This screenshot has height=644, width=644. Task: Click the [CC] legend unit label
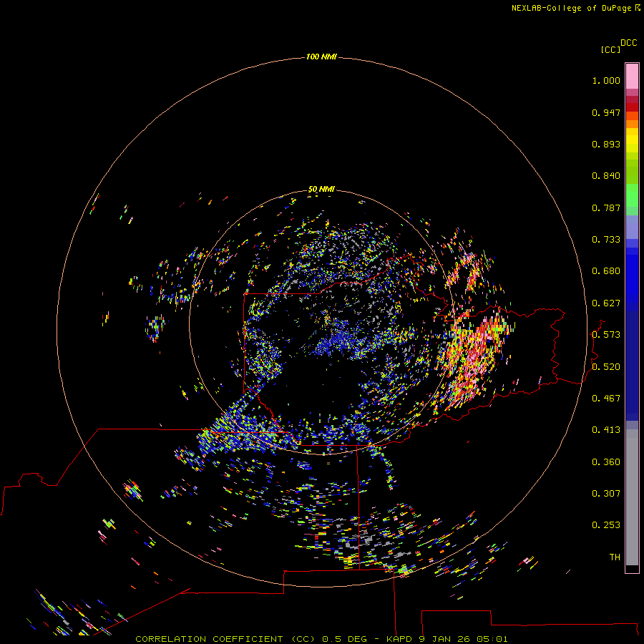pos(610,49)
